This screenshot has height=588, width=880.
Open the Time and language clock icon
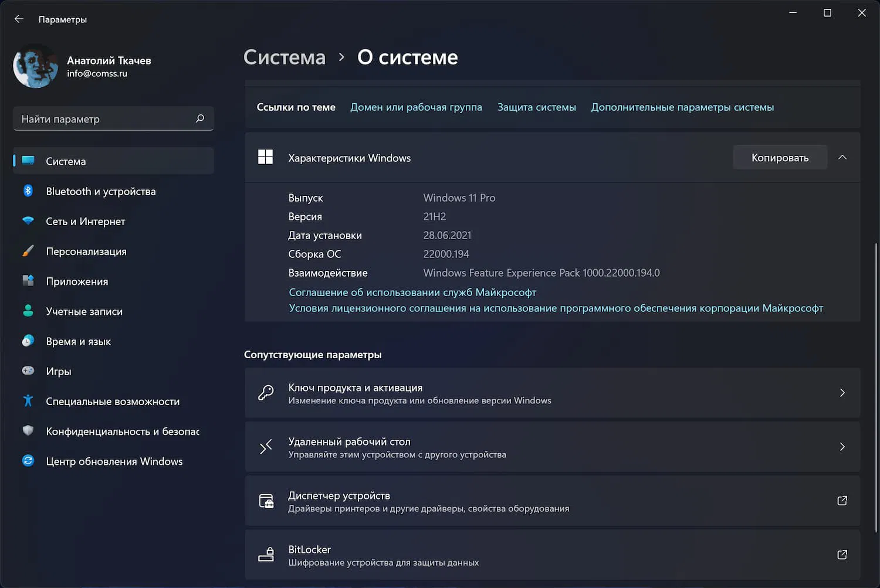28,341
